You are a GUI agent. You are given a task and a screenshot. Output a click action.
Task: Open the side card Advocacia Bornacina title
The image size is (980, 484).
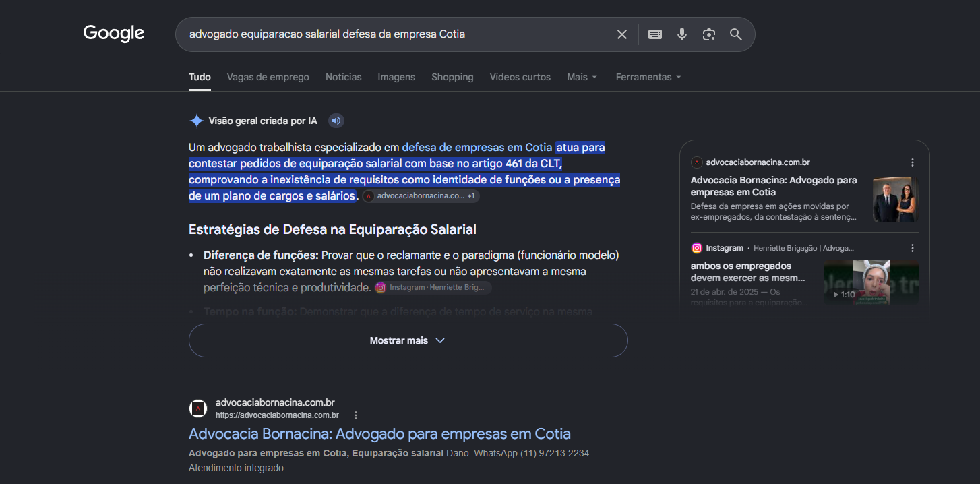(x=774, y=186)
